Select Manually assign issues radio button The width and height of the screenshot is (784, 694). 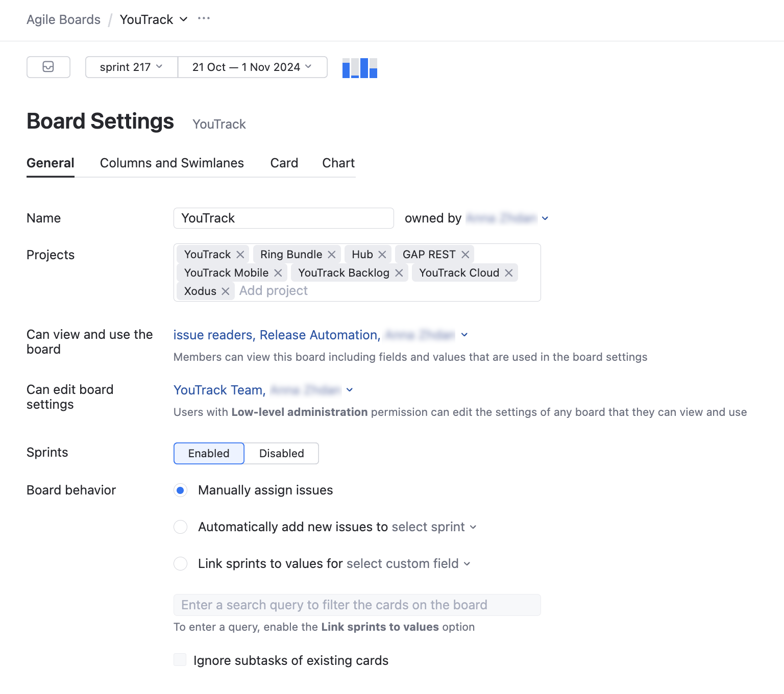point(181,490)
